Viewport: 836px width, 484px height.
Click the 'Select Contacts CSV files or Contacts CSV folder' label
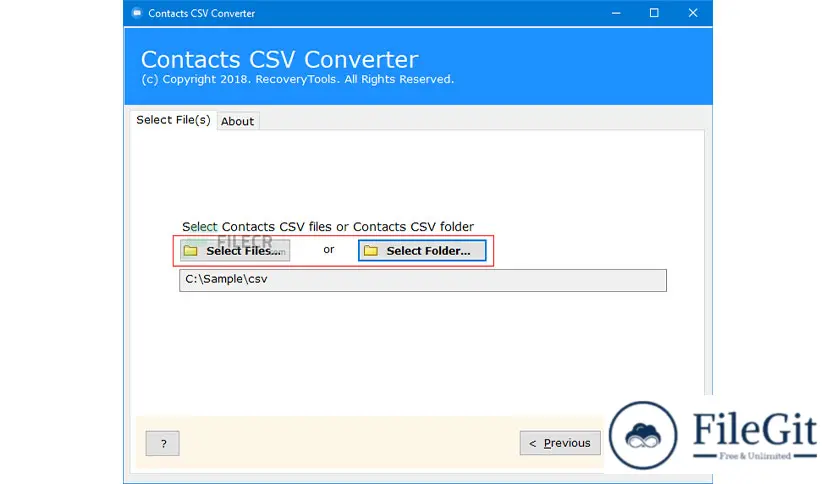[328, 227]
